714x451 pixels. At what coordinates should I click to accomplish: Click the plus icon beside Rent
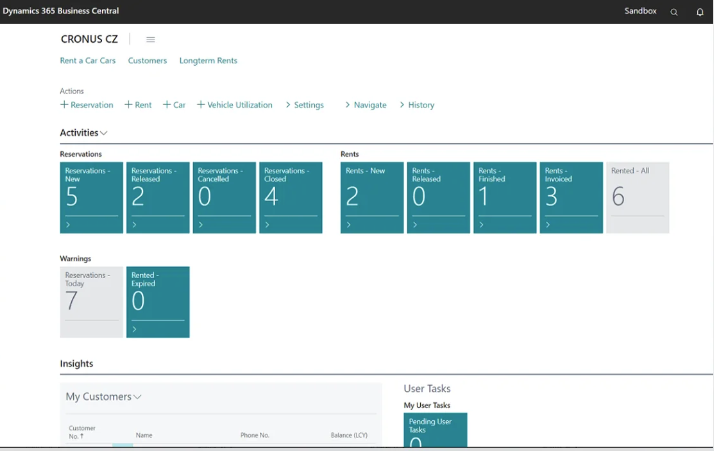128,105
